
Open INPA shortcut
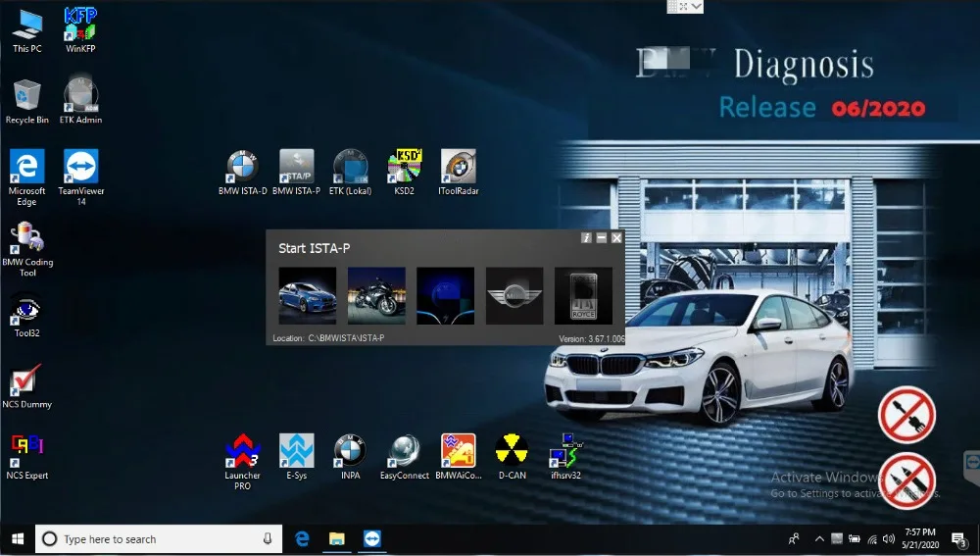pyautogui.click(x=350, y=457)
